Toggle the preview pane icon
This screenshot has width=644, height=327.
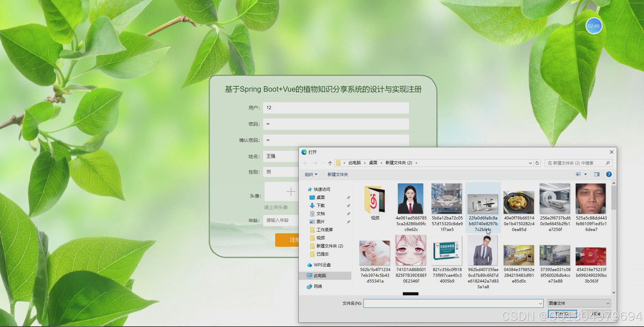pos(597,174)
